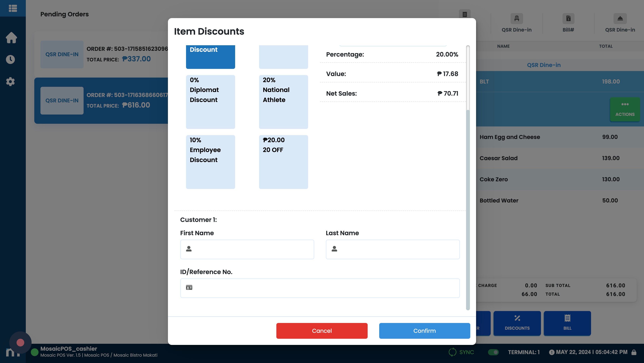The image size is (644, 363).
Task: Open order history clock icon
Action: [10, 59]
